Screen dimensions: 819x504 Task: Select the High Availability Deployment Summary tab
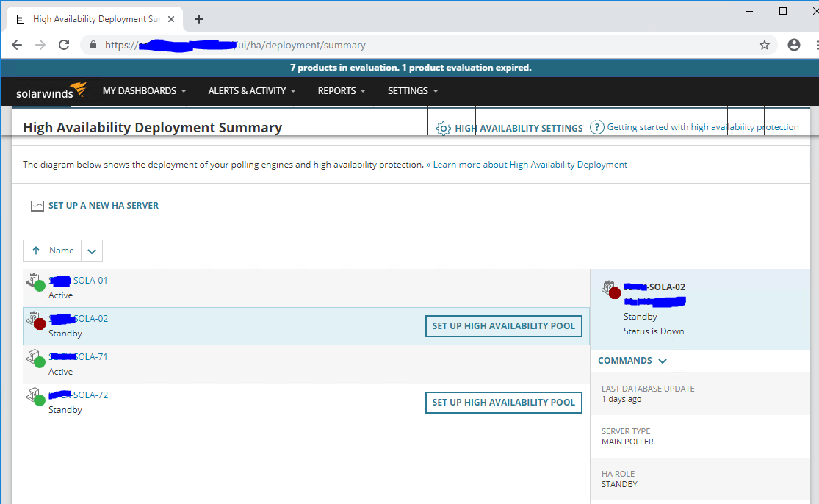point(95,19)
